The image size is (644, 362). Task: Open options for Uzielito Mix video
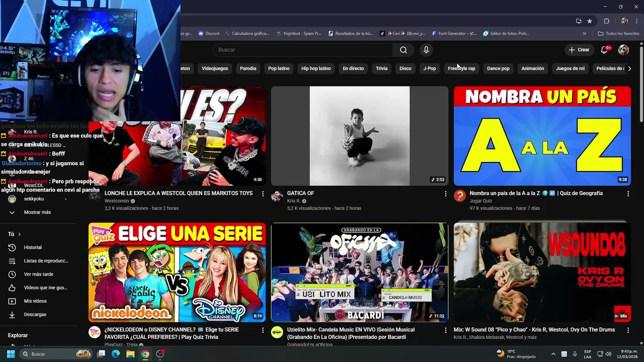coord(445,330)
